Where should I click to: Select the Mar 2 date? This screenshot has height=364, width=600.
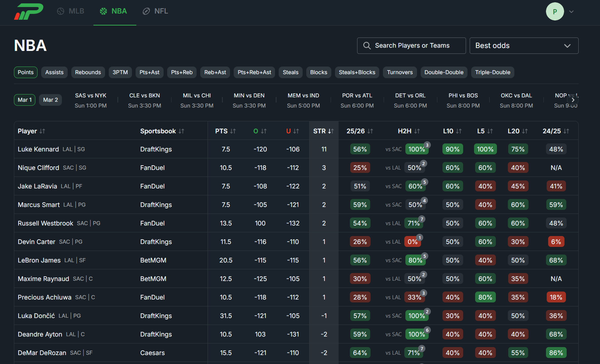point(51,100)
